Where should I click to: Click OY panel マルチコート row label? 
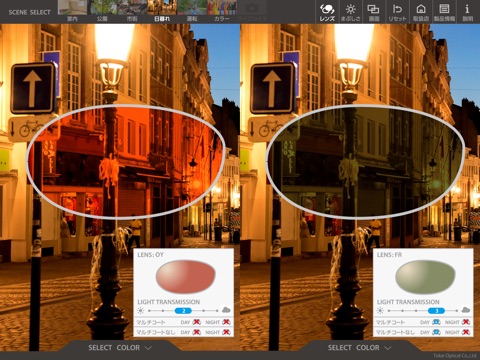click(x=151, y=322)
